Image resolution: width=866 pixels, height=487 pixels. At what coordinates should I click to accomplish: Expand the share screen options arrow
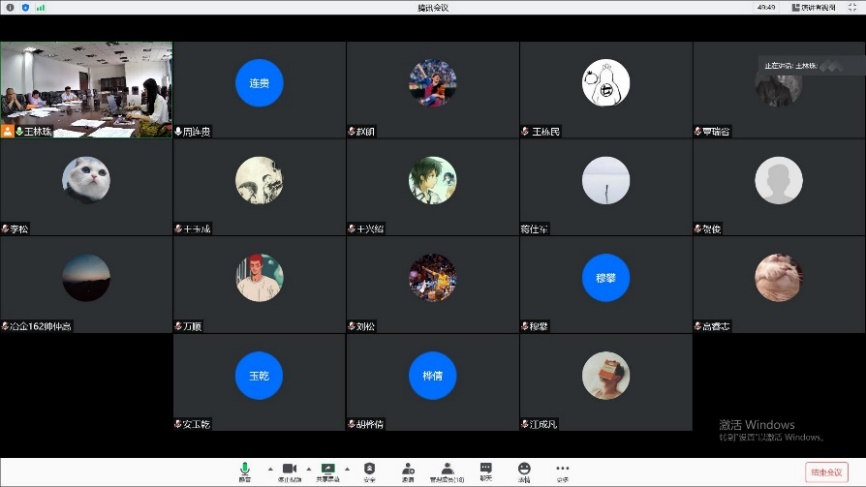coord(347,468)
